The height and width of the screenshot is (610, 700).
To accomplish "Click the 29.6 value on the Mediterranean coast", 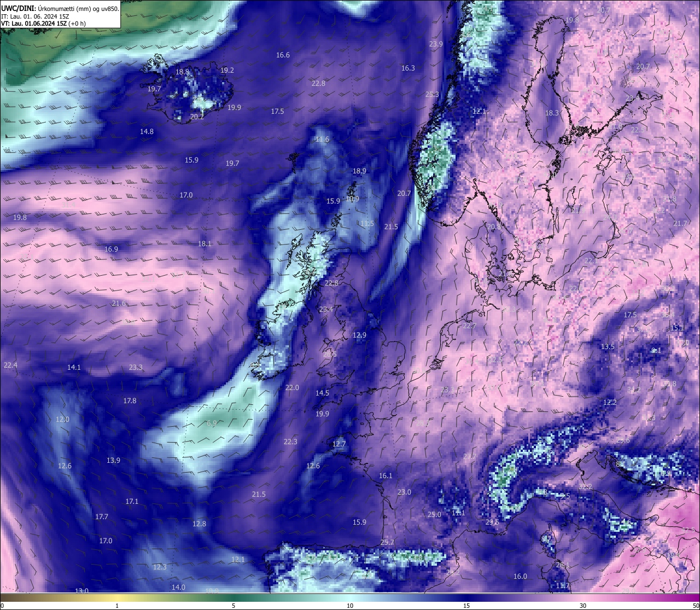I will click(492, 522).
